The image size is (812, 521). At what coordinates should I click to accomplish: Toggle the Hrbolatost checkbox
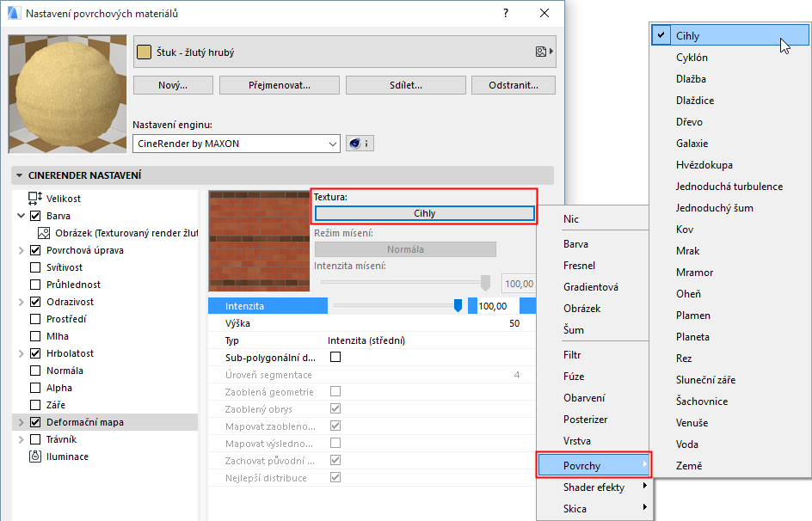(x=35, y=353)
